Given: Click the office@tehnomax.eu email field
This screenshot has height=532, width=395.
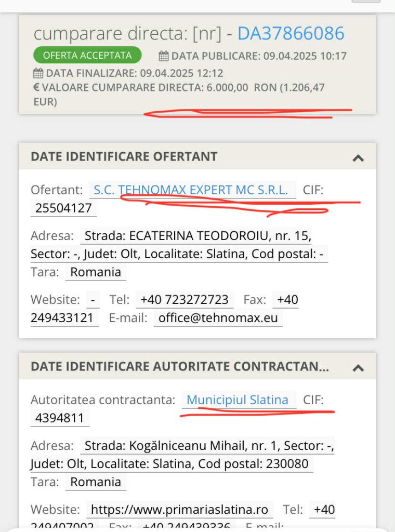Looking at the screenshot, I should [x=218, y=318].
